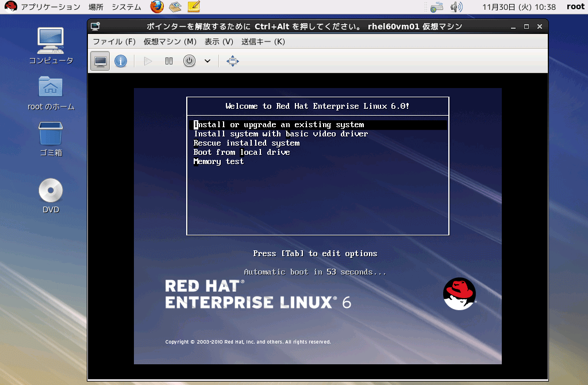
Task: Click the virt-manager window title icon
Action: pyautogui.click(x=95, y=26)
